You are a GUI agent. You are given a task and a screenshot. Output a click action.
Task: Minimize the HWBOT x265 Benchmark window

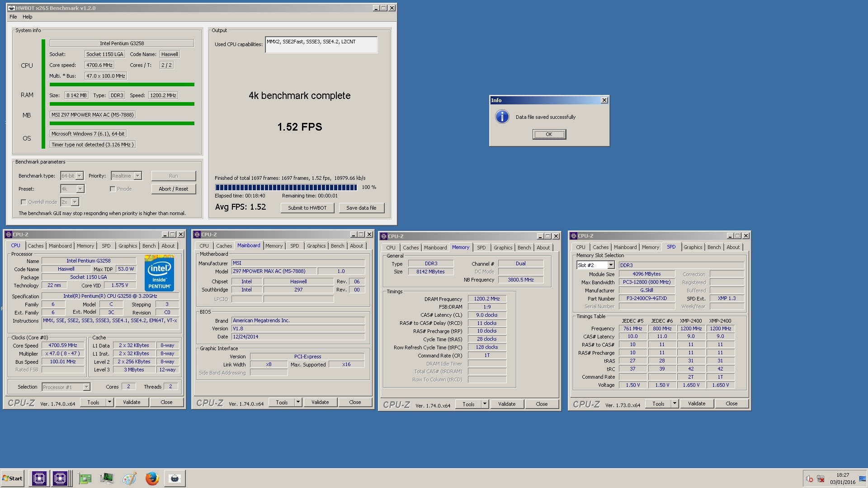pyautogui.click(x=376, y=8)
